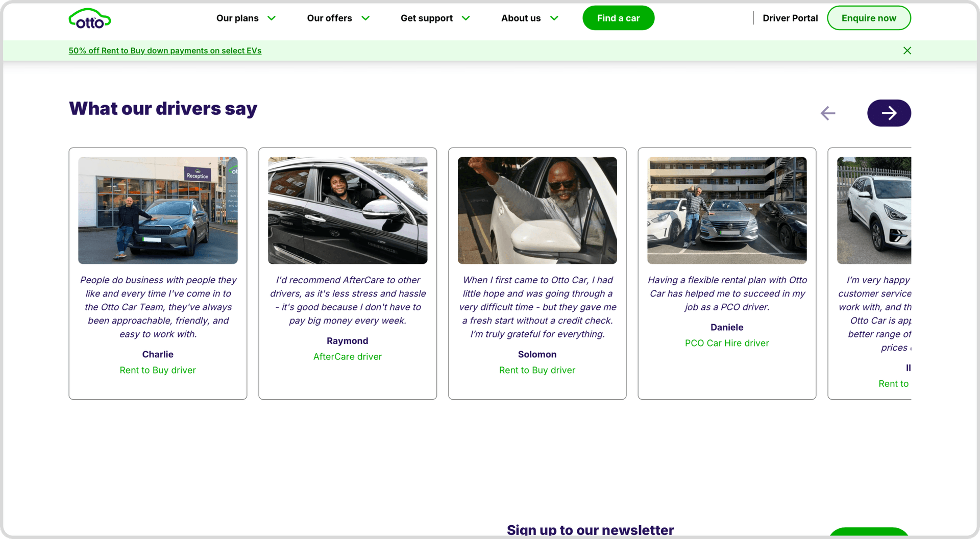
Task: Click the PCO Car Hire driver label
Action: point(727,343)
